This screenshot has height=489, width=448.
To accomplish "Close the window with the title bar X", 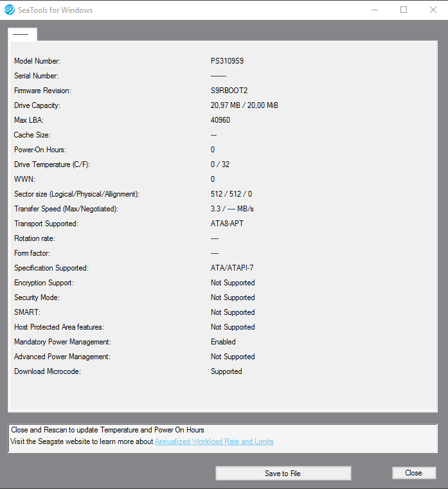I will [x=433, y=10].
